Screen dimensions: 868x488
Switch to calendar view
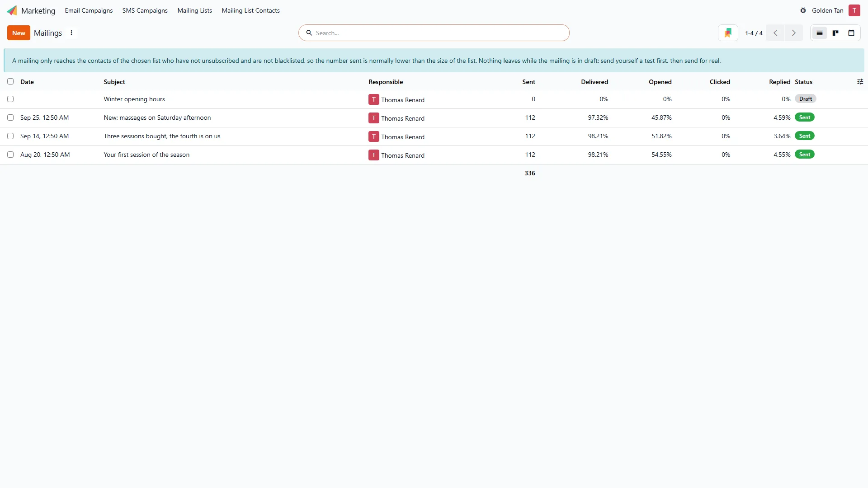coord(851,33)
